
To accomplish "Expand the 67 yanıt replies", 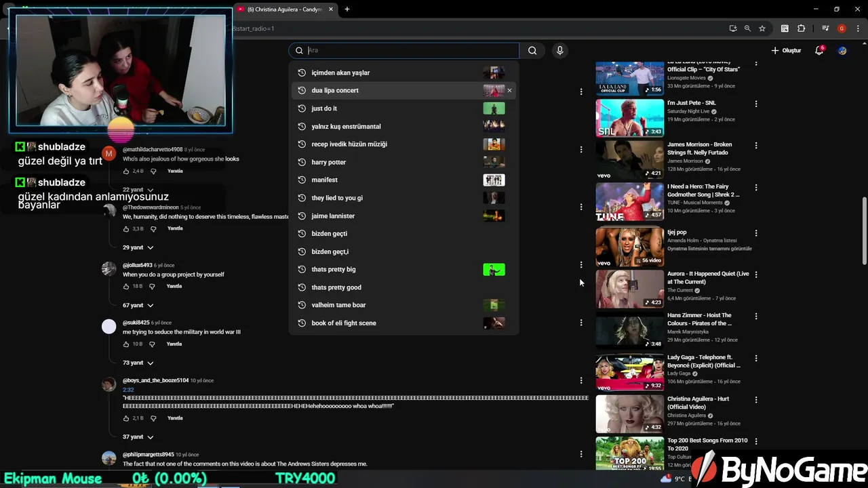I will 138,306.
